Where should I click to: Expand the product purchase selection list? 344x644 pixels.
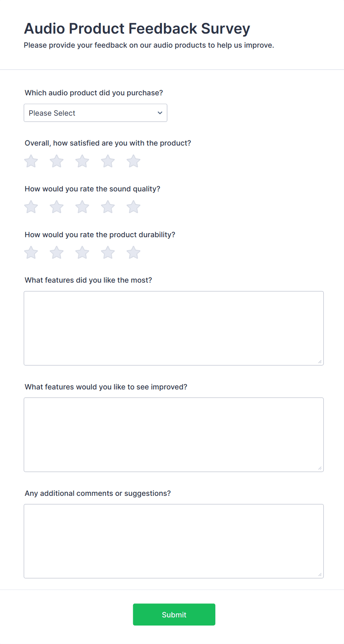coord(95,113)
